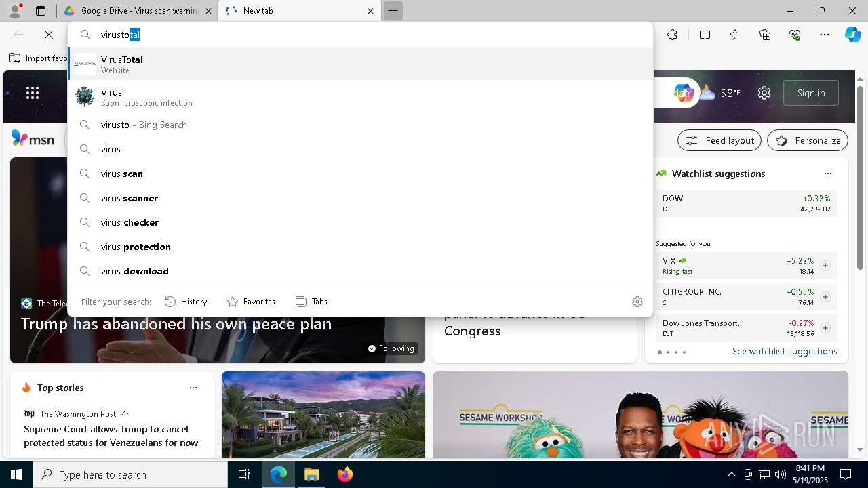This screenshot has width=868, height=488.
Task: Show hidden system tray icons
Action: (731, 474)
